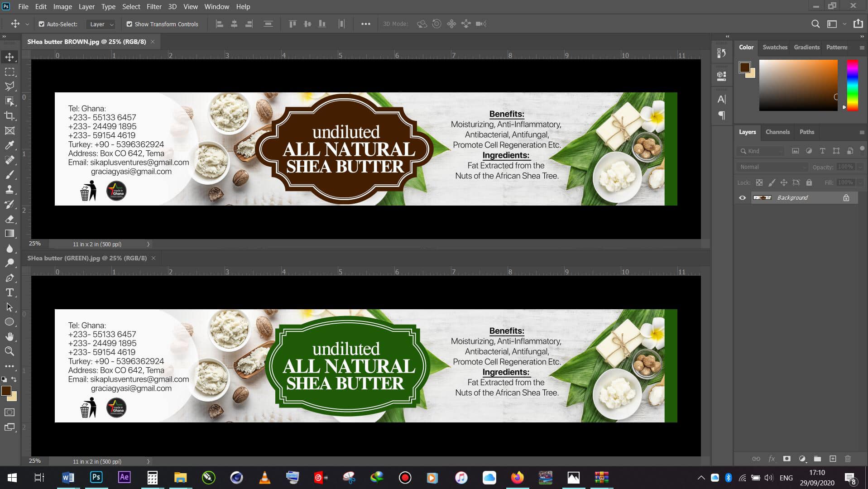Select the Path Selection tool
Image resolution: width=868 pixels, height=489 pixels.
tap(10, 307)
